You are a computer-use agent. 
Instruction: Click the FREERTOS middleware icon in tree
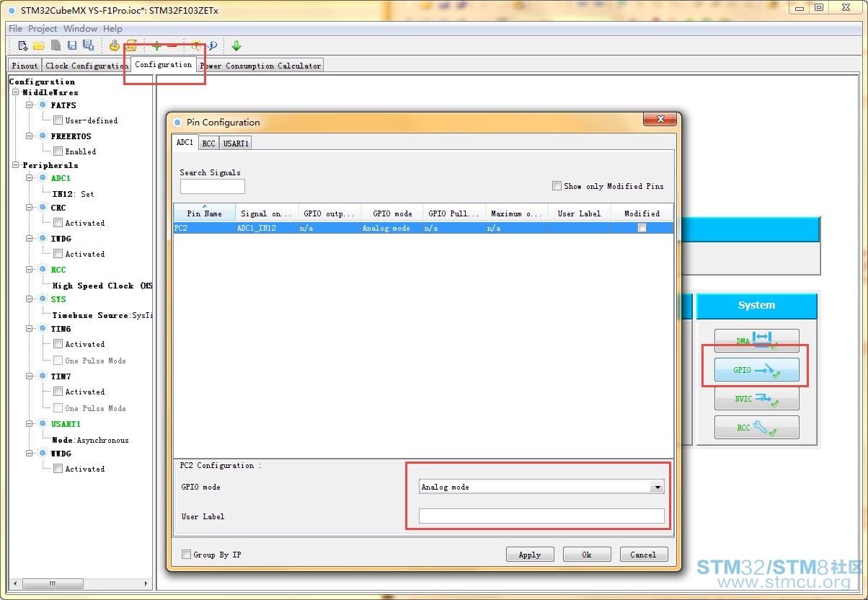pyautogui.click(x=43, y=136)
